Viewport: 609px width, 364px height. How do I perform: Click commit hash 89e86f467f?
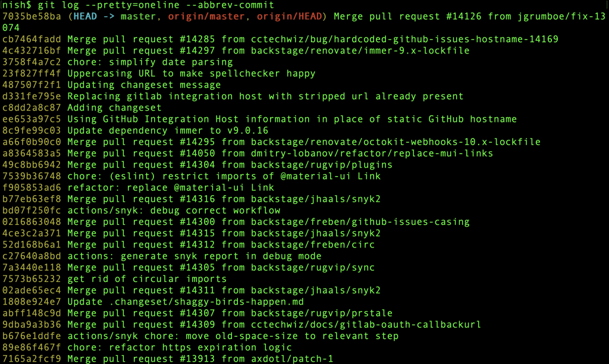32,347
